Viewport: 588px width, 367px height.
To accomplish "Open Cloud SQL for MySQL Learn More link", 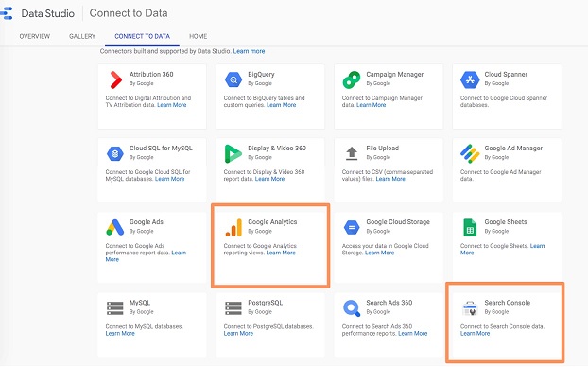I will tap(170, 179).
